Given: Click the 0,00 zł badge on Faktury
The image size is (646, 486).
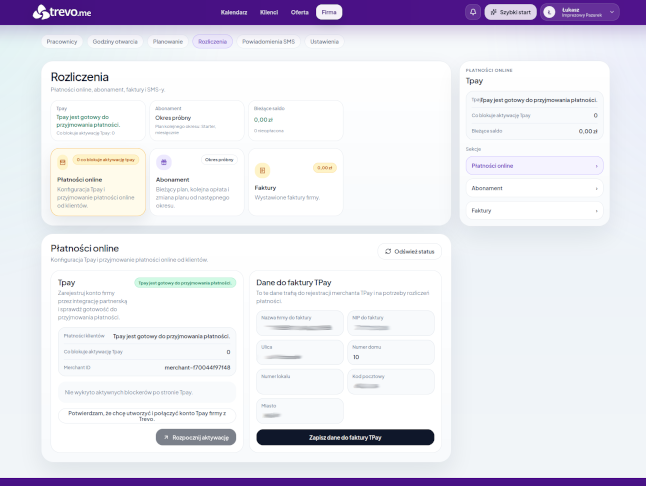Looking at the screenshot, I should (x=325, y=168).
